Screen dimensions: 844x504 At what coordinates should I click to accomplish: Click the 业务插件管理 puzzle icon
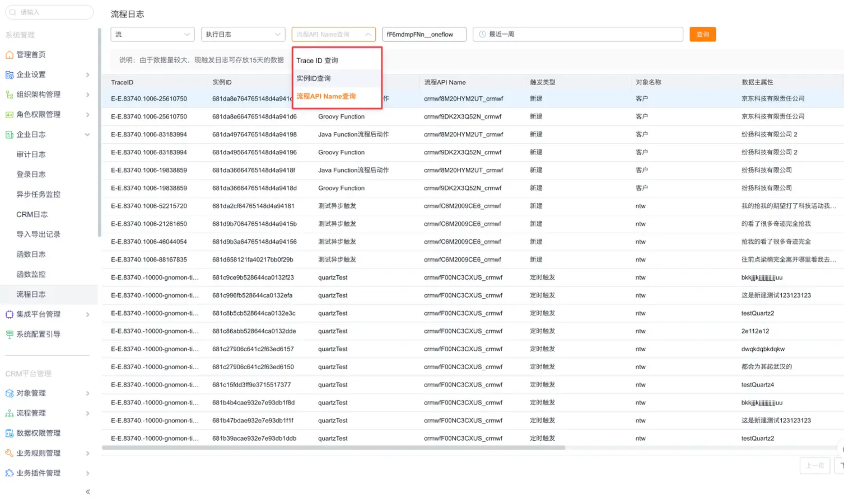9,473
